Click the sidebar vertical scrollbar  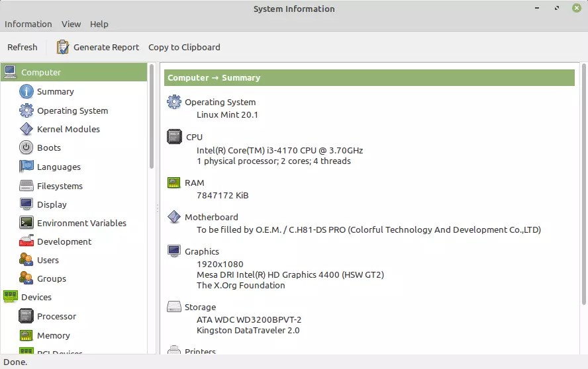pyautogui.click(x=152, y=116)
